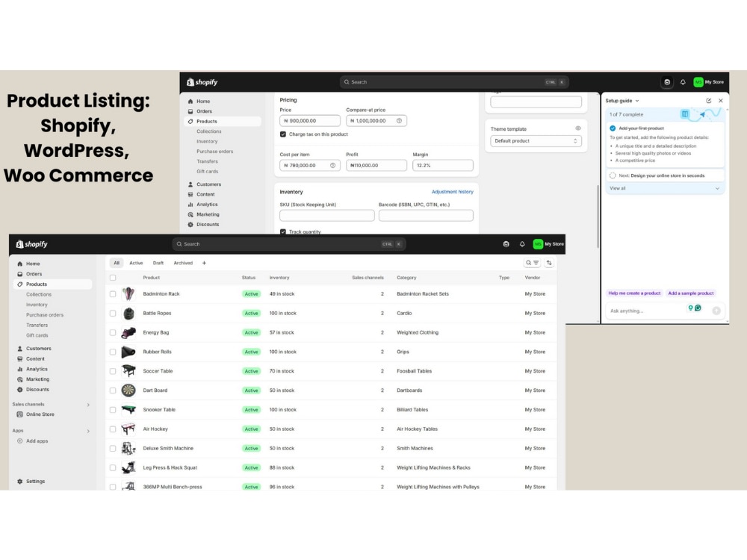This screenshot has height=560, width=747.
Task: Open the sidekick icon in front window header
Action: point(506,244)
